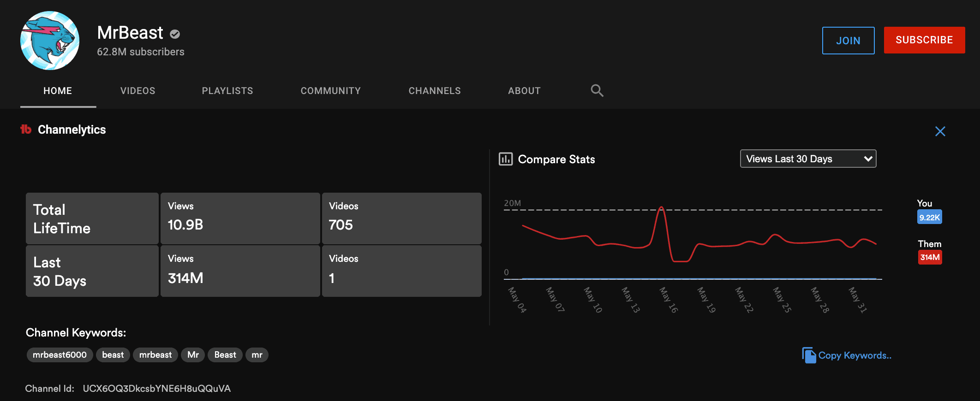
Task: Subscribe to the MrBeast channel
Action: click(x=924, y=40)
